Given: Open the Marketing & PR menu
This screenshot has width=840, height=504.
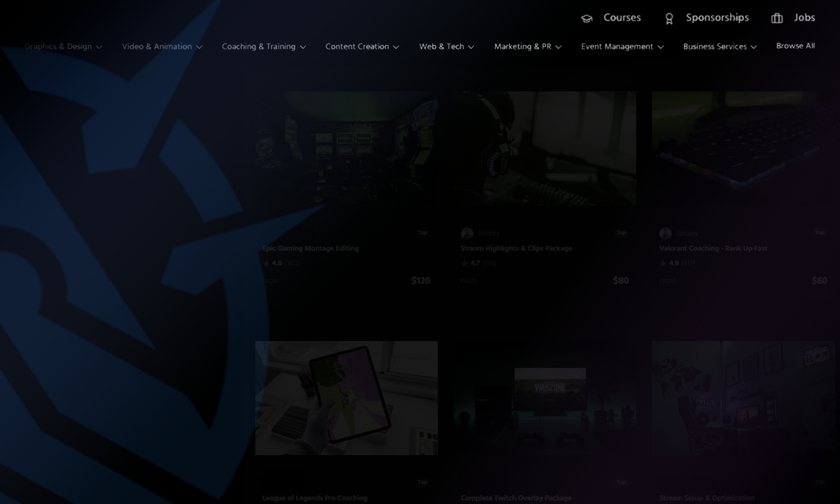Looking at the screenshot, I should (x=528, y=46).
